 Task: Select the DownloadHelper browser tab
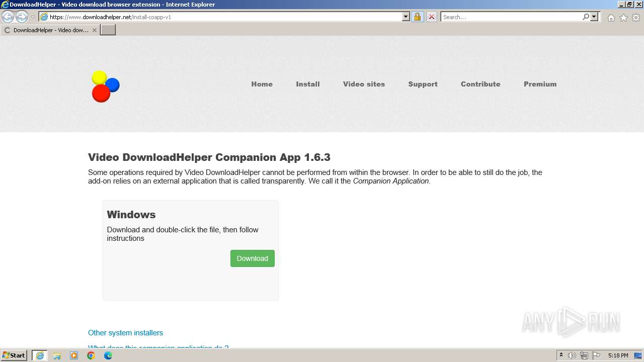coord(50,30)
